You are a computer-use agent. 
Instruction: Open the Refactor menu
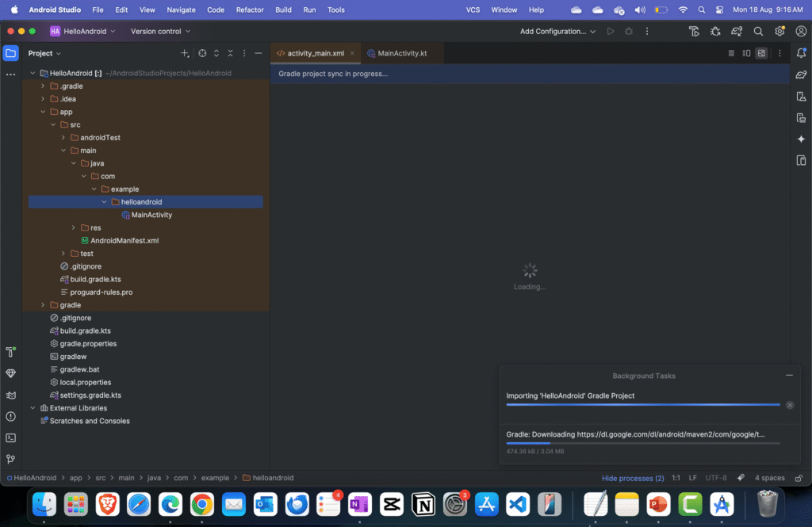click(x=250, y=10)
